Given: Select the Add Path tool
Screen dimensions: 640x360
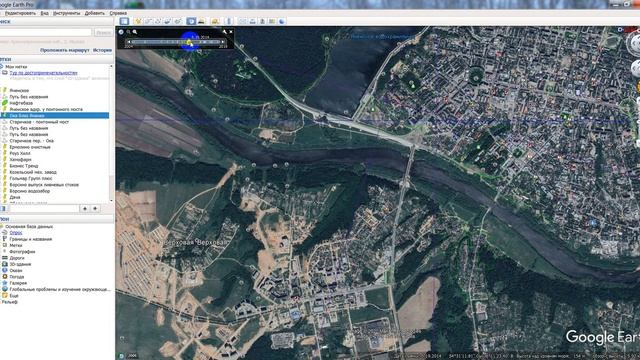Looking at the screenshot, I should 158,21.
